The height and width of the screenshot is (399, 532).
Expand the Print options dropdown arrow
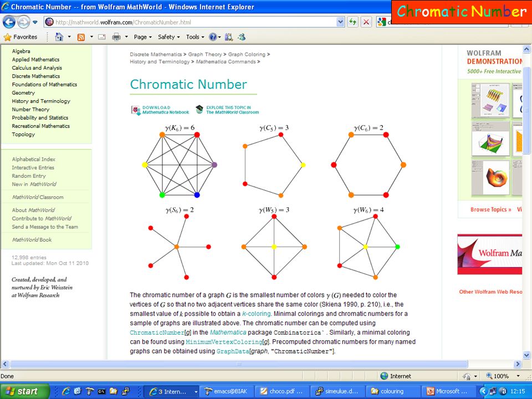(x=126, y=37)
